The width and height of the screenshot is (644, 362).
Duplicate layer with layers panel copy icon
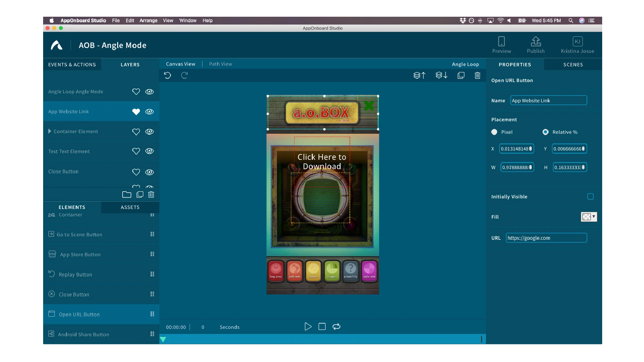[x=140, y=195]
